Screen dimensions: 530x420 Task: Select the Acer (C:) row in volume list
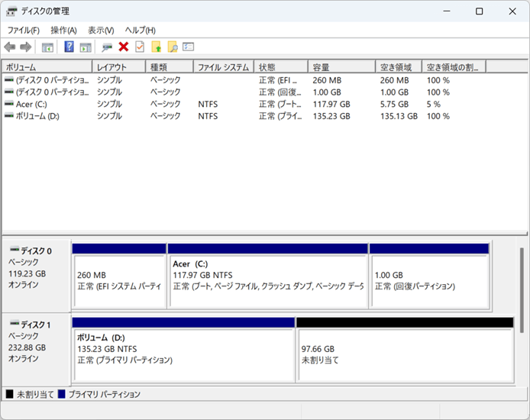pyautogui.click(x=31, y=104)
